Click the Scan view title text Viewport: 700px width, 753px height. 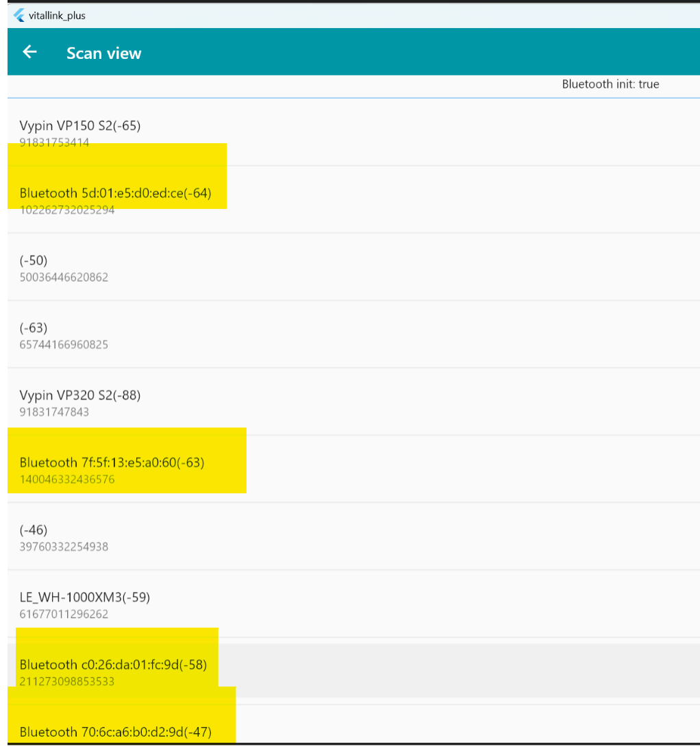pos(103,53)
